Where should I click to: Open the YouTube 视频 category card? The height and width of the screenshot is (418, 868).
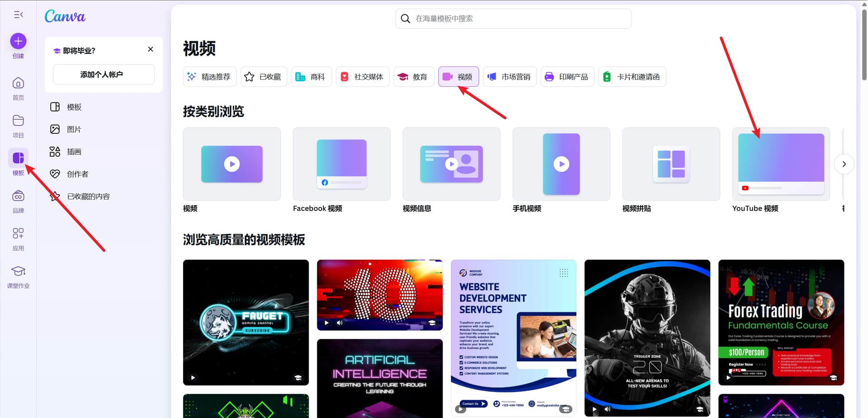tap(781, 164)
